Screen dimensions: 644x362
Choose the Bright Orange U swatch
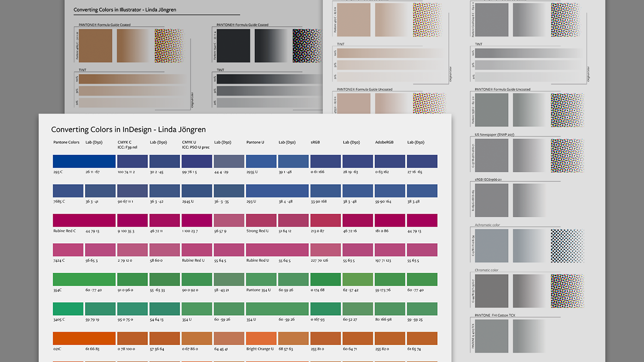coord(261,338)
